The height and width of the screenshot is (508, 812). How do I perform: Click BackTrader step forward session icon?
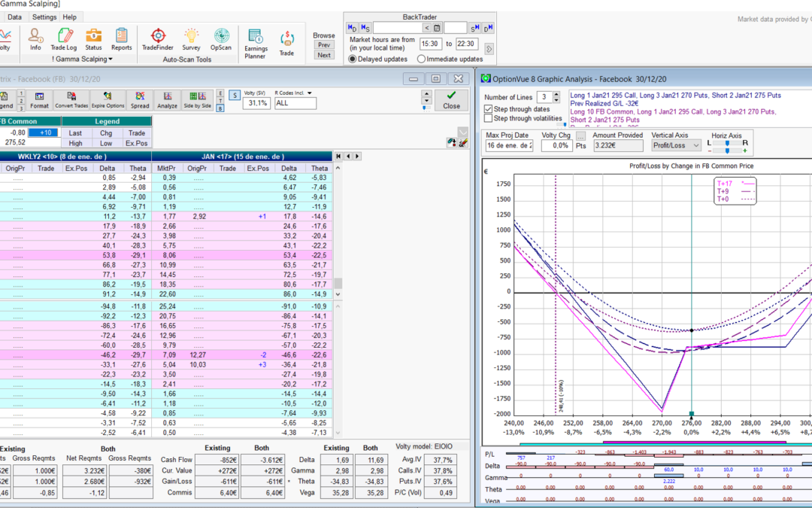[x=475, y=28]
